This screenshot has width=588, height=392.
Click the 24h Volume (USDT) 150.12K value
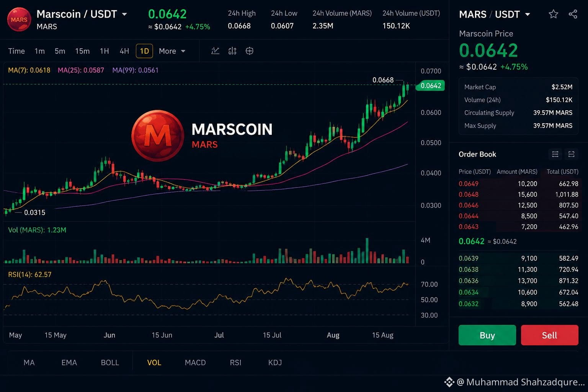click(x=396, y=26)
